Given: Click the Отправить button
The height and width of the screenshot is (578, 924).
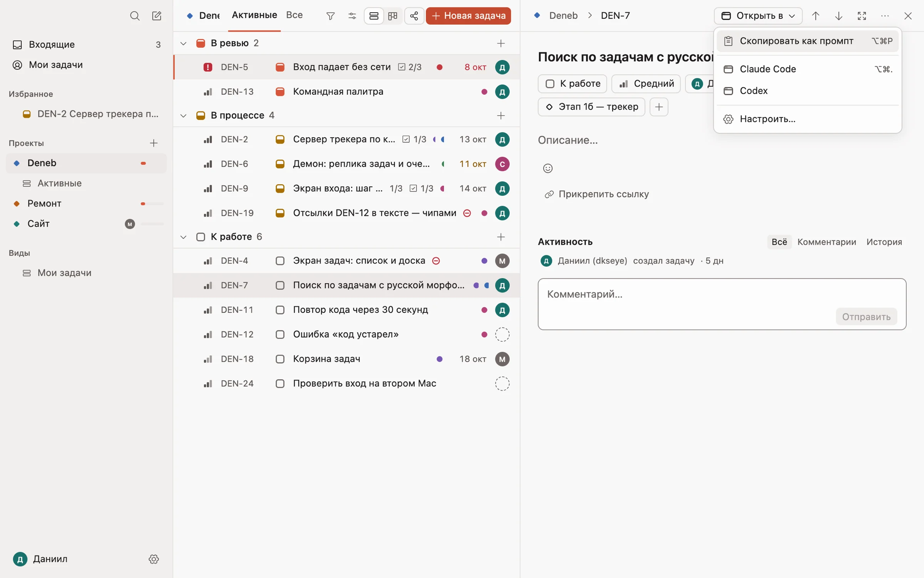Looking at the screenshot, I should (x=866, y=317).
